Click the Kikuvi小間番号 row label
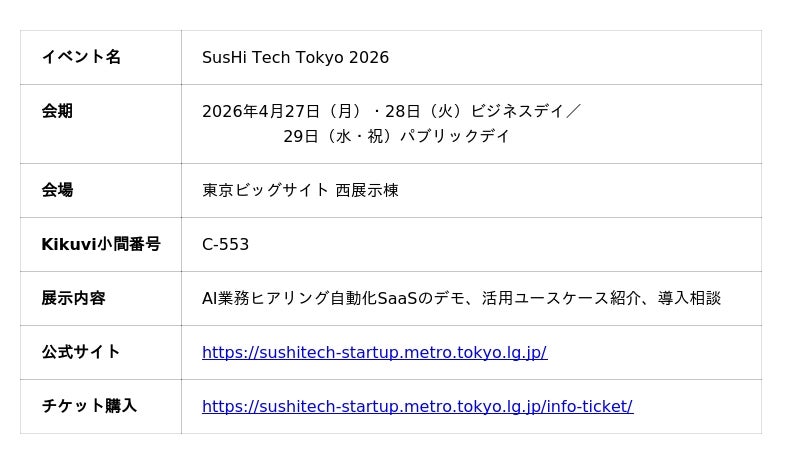Viewport: 800px width, 464px height. [101, 244]
